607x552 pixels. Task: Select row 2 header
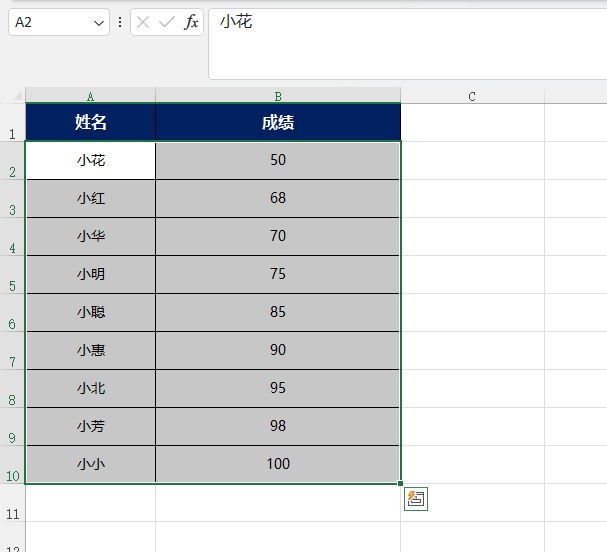[x=12, y=160]
